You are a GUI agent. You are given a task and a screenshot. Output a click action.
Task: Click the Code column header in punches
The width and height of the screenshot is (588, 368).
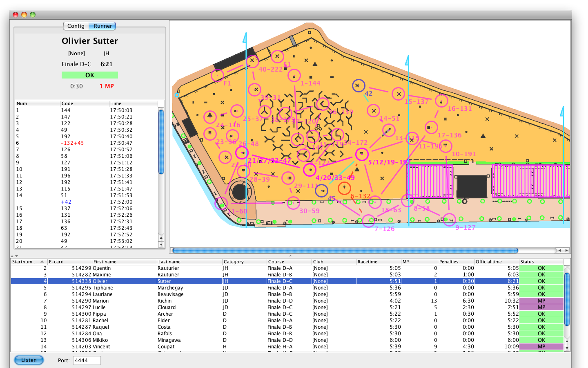pyautogui.click(x=85, y=103)
